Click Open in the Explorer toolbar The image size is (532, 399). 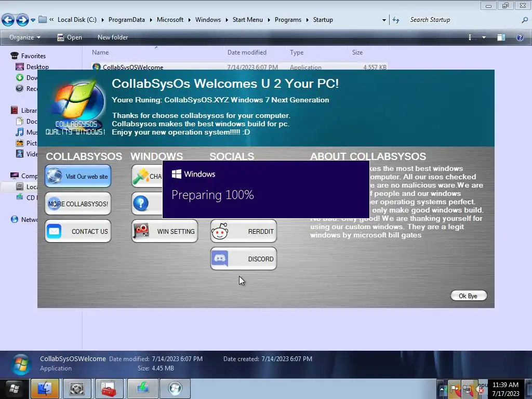click(x=70, y=37)
